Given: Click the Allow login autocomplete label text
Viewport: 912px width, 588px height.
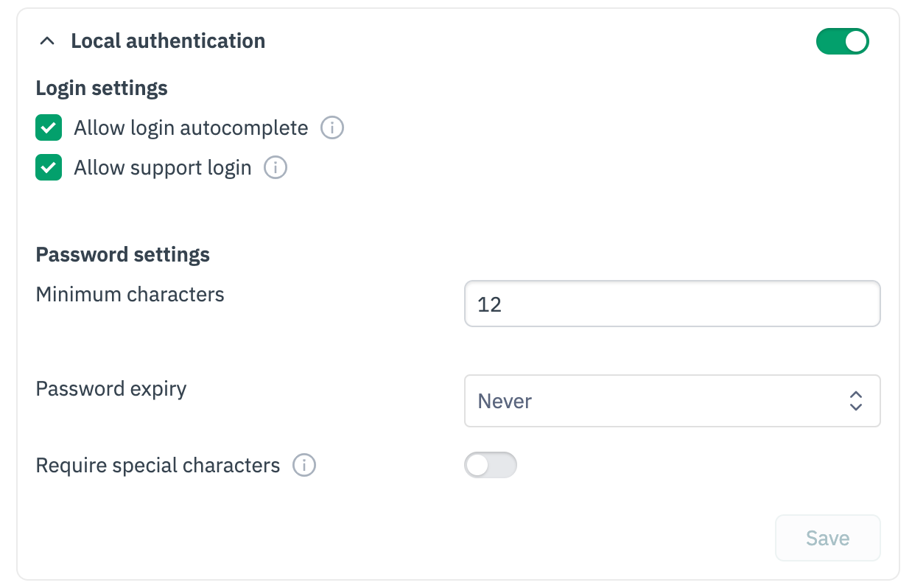Looking at the screenshot, I should (x=191, y=128).
